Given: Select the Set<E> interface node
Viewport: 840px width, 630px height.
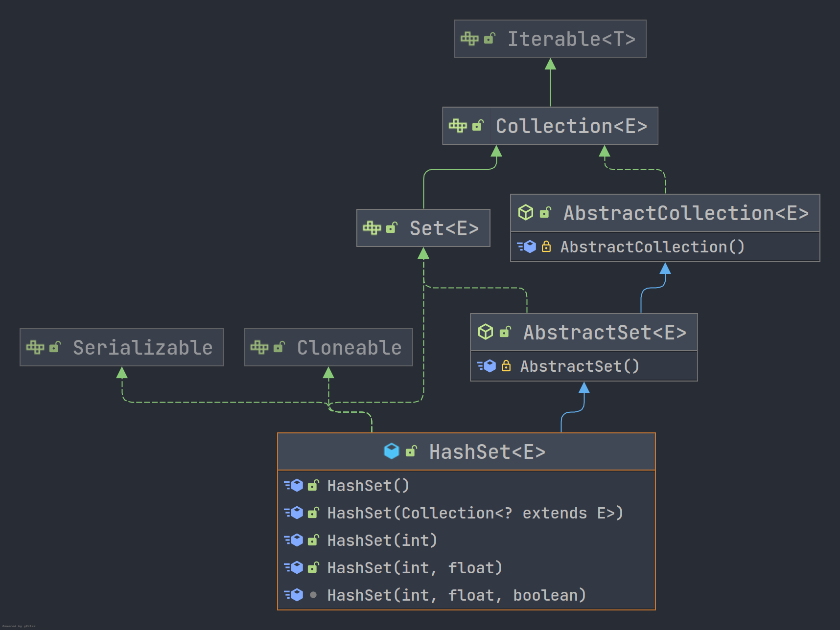Looking at the screenshot, I should pos(423,228).
